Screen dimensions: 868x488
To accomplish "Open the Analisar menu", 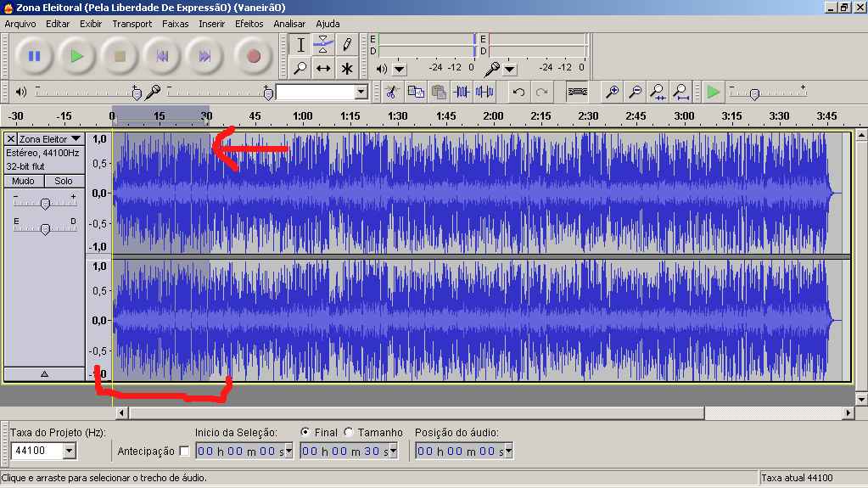I will tap(289, 24).
